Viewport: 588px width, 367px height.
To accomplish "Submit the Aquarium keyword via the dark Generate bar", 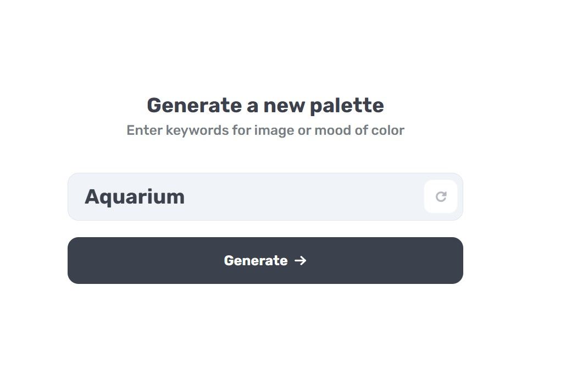I will coord(265,261).
